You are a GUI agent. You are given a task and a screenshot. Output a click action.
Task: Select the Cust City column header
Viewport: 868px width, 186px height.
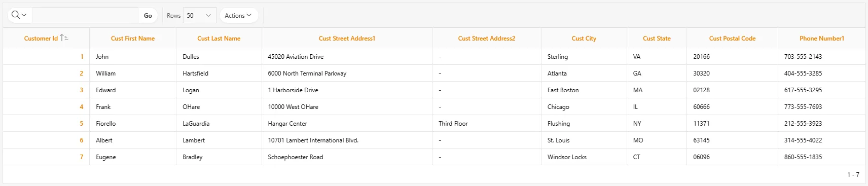point(584,38)
